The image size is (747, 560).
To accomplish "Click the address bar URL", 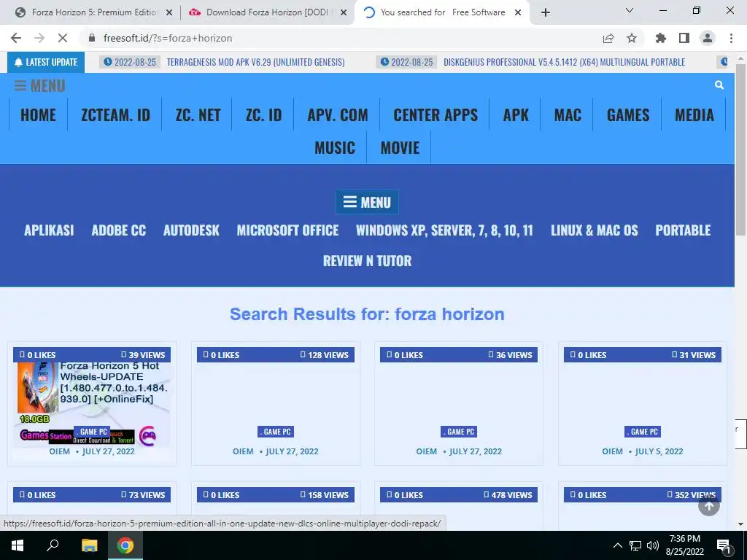I will pyautogui.click(x=168, y=38).
